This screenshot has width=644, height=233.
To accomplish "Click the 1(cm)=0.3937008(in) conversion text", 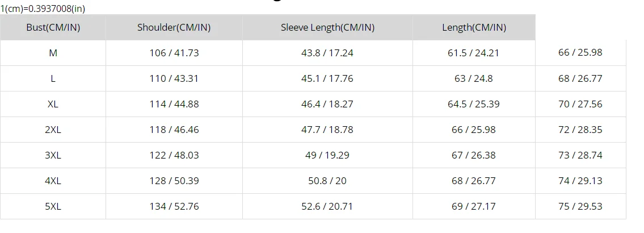I will click(x=43, y=9).
